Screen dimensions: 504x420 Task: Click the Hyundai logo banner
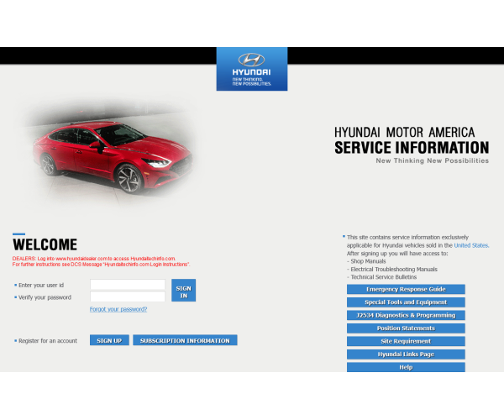[252, 69]
